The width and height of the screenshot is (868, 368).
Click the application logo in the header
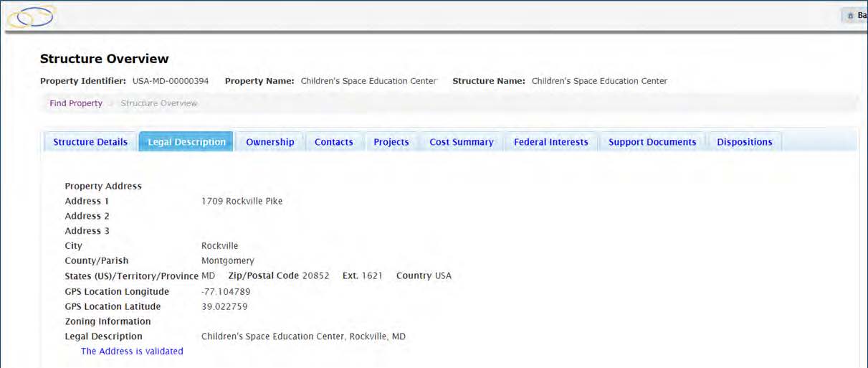coord(31,16)
